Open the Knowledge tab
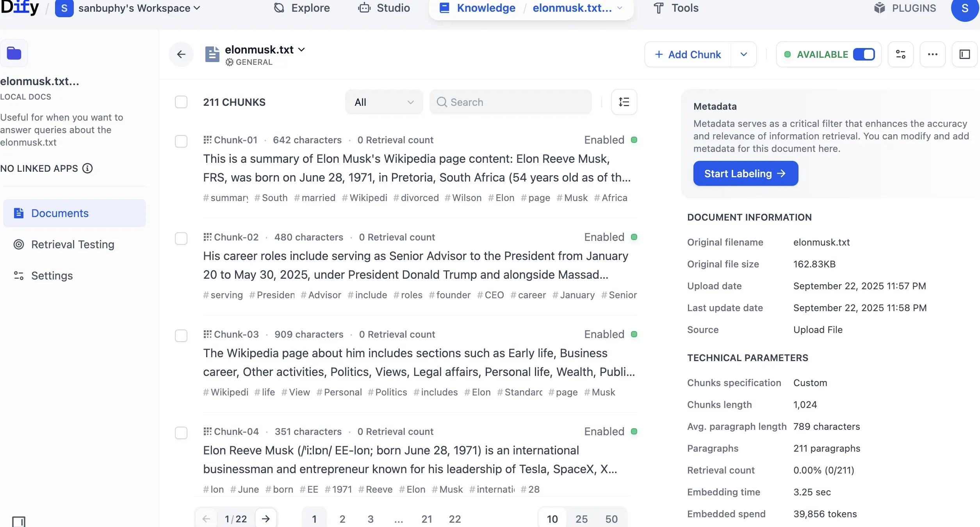Viewport: 980px width, 527px height. (477, 8)
